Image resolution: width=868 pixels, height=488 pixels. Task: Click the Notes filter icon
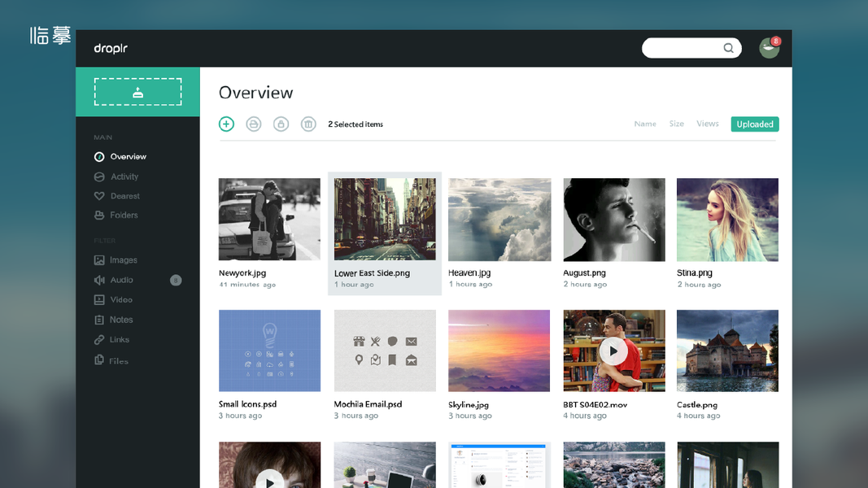coord(99,320)
